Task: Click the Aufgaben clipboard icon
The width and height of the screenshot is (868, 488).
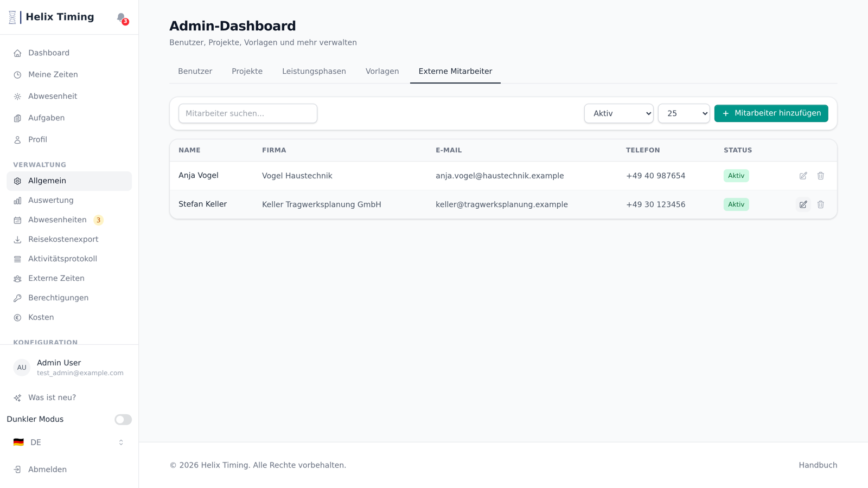Action: (17, 118)
